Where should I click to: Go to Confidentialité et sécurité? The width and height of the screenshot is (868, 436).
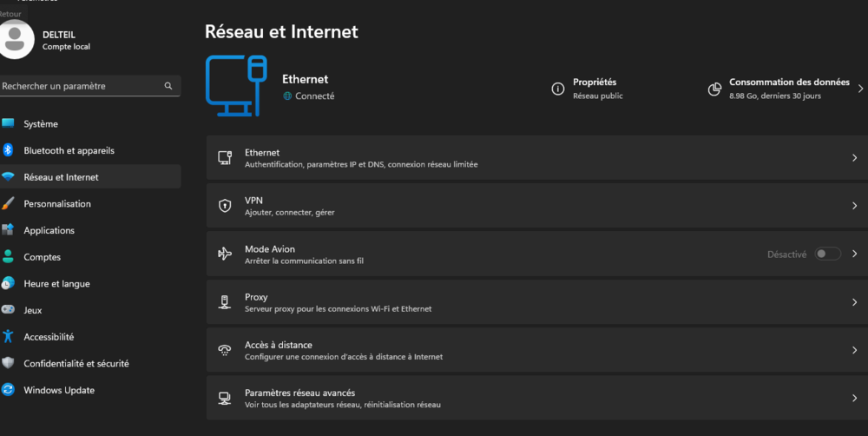click(76, 364)
